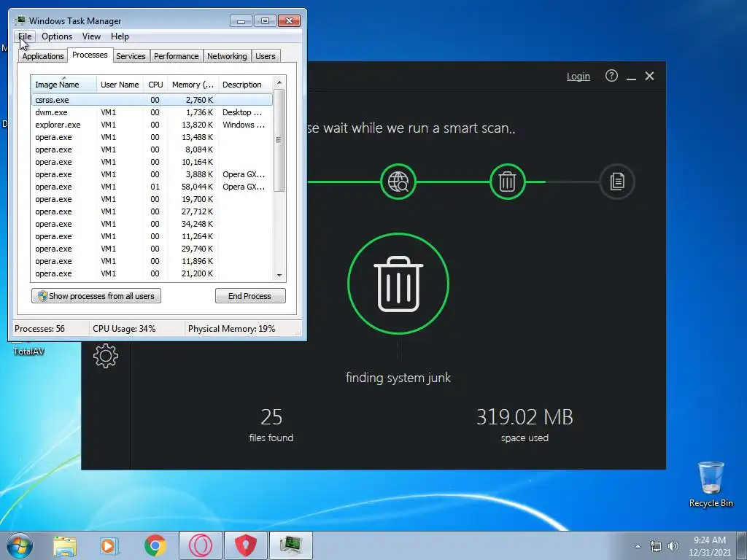Minimize the Task Manager window
Image resolution: width=747 pixels, height=560 pixels.
241,21
